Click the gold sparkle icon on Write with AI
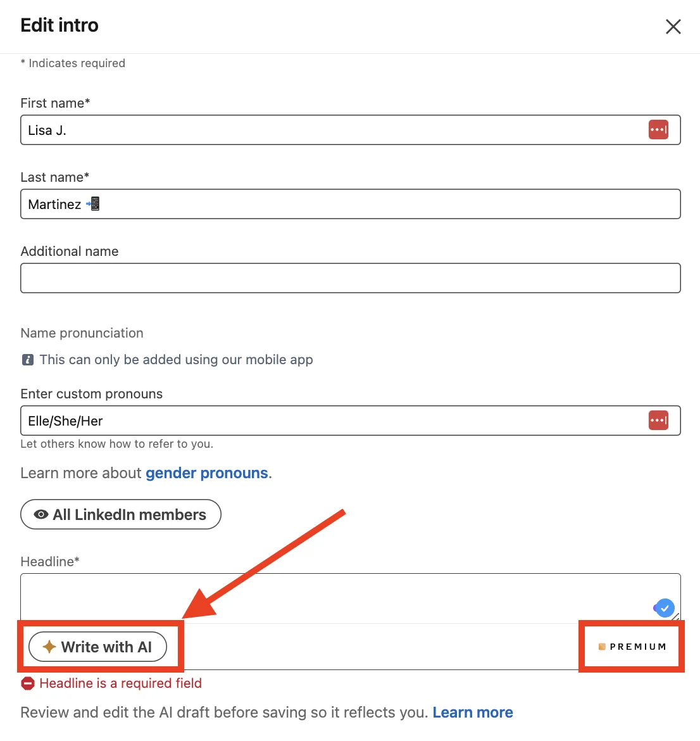This screenshot has height=741, width=700. point(49,646)
